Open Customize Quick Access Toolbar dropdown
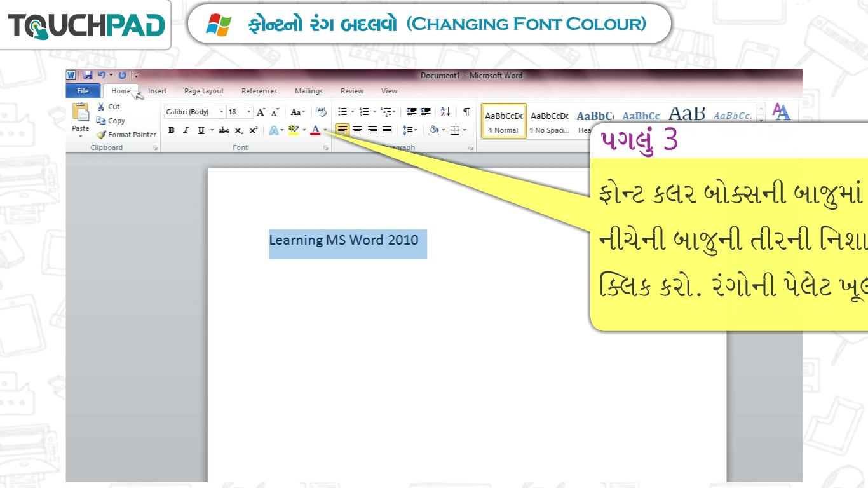Screen dimensions: 868x488 (136, 76)
